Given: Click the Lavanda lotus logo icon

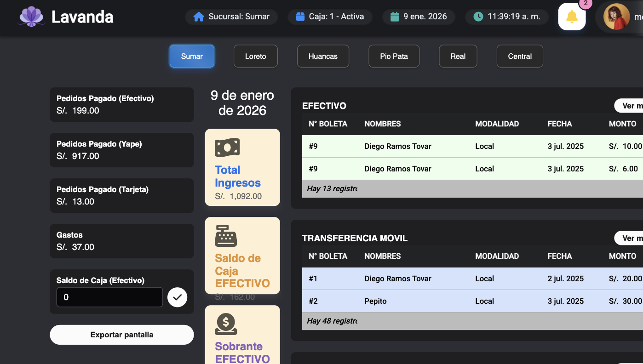Looking at the screenshot, I should [31, 17].
